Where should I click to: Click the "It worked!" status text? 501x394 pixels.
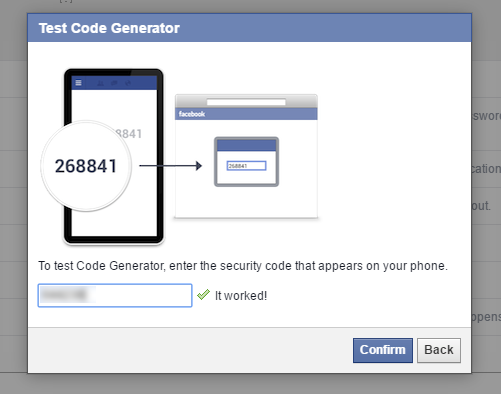point(241,296)
